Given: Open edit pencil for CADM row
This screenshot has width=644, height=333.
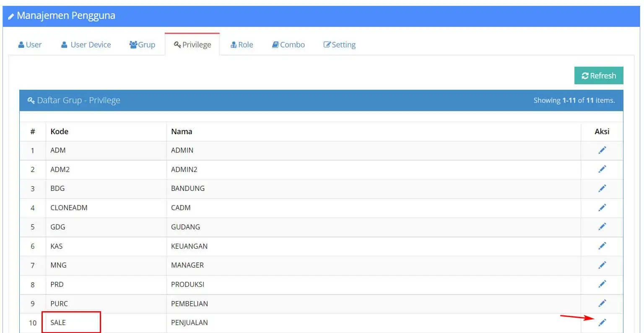Looking at the screenshot, I should click(602, 208).
